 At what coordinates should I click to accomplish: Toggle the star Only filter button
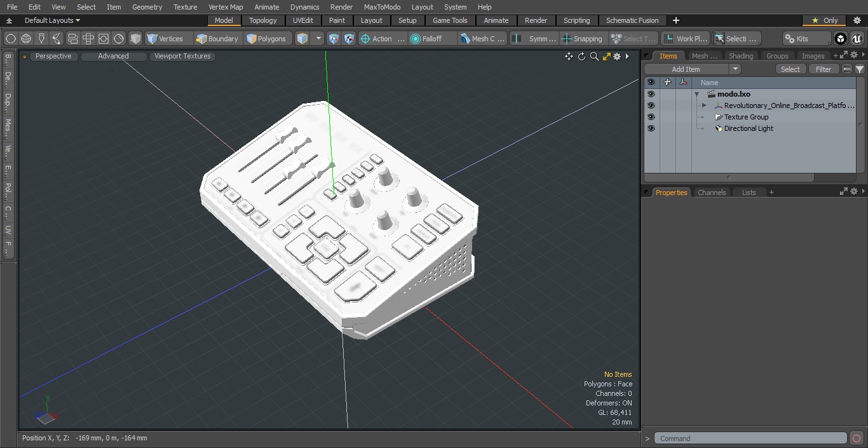coord(824,20)
